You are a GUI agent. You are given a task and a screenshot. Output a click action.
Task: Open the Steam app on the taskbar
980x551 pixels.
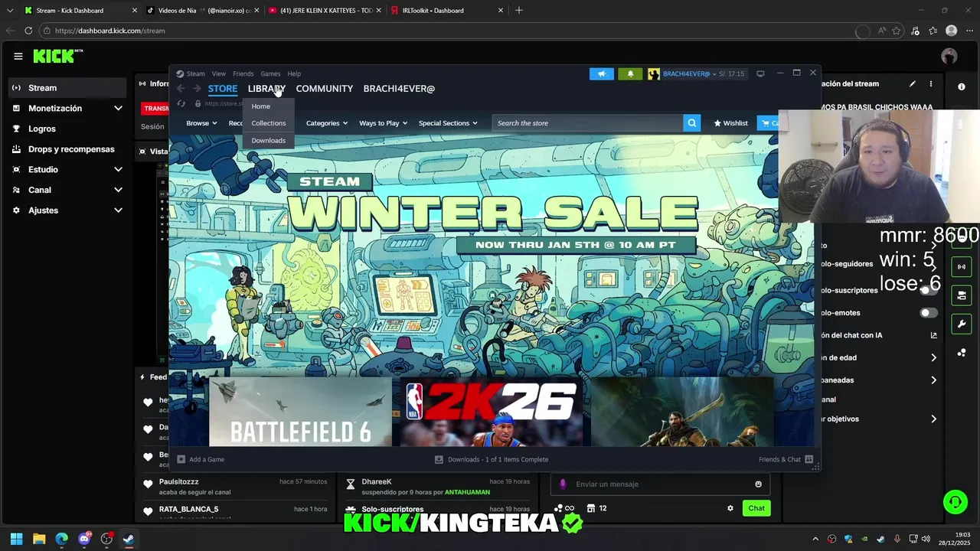coord(129,539)
